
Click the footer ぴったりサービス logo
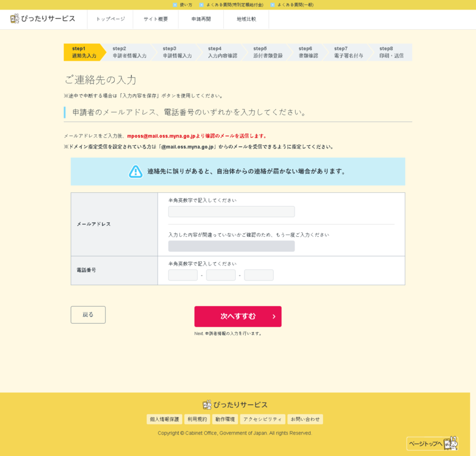(235, 405)
